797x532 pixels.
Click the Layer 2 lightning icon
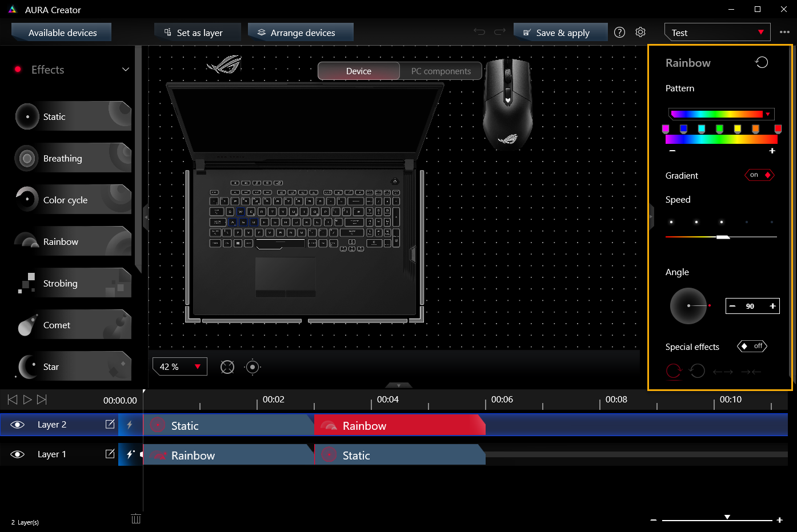(x=130, y=425)
